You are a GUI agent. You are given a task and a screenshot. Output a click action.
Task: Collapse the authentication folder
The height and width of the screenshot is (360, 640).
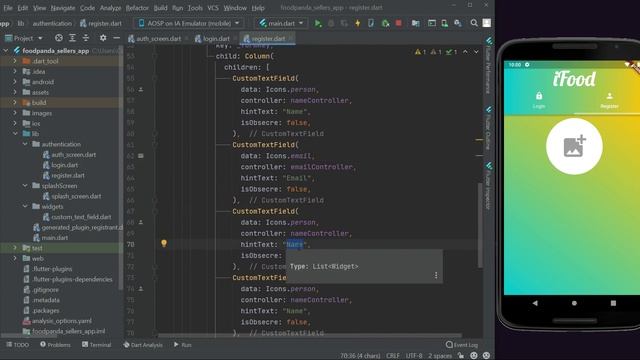coord(25,144)
